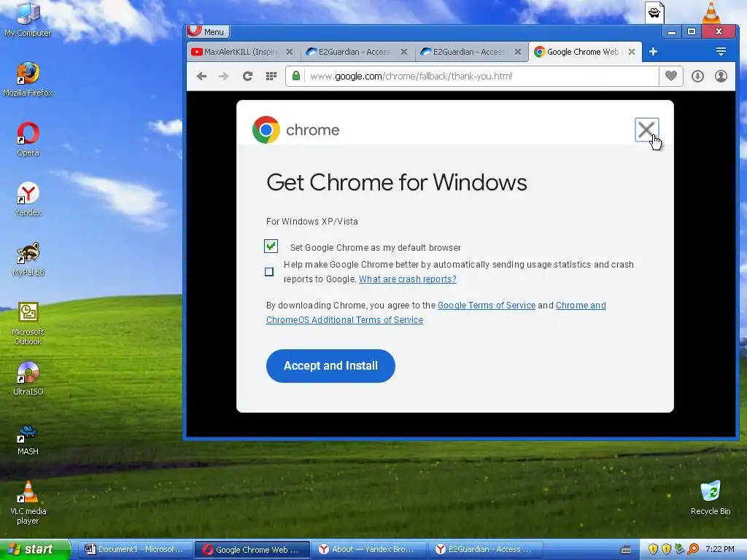Click magnifier icon in system tray
747x560 pixels.
[693, 549]
